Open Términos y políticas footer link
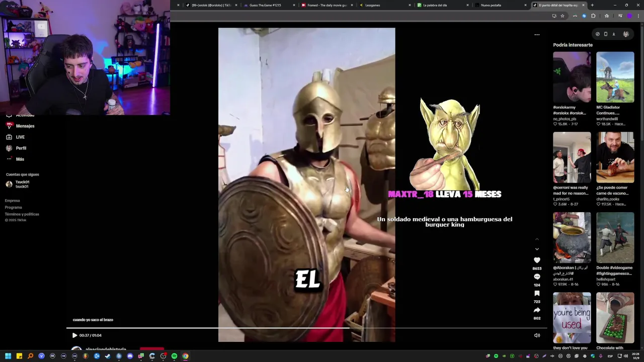 [x=22, y=214]
